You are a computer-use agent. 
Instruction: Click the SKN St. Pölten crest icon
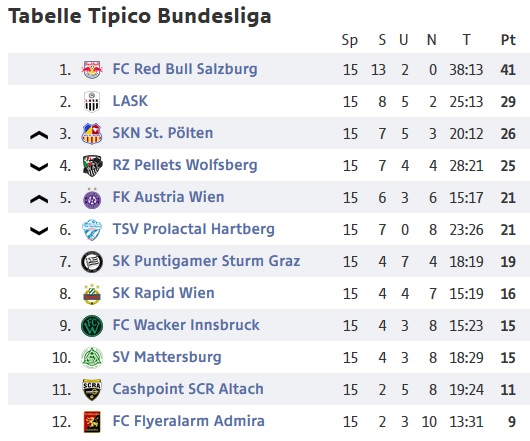click(92, 133)
